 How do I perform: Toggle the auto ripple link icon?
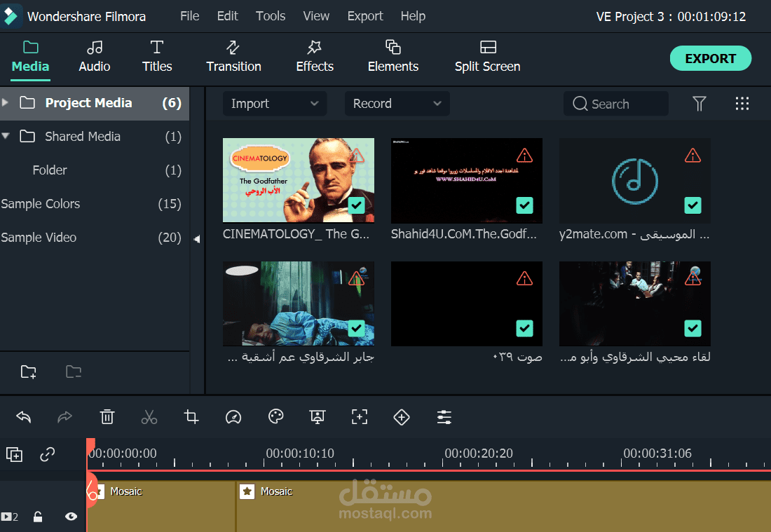(47, 454)
